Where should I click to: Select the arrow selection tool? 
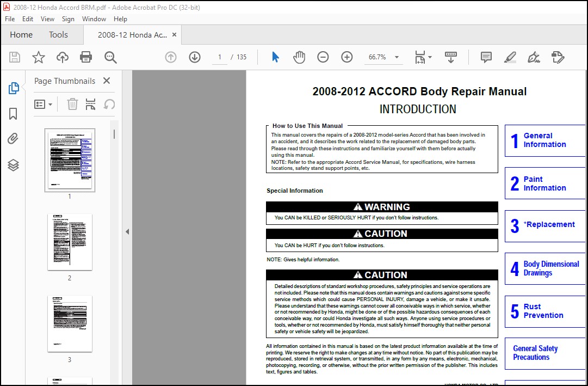[275, 57]
